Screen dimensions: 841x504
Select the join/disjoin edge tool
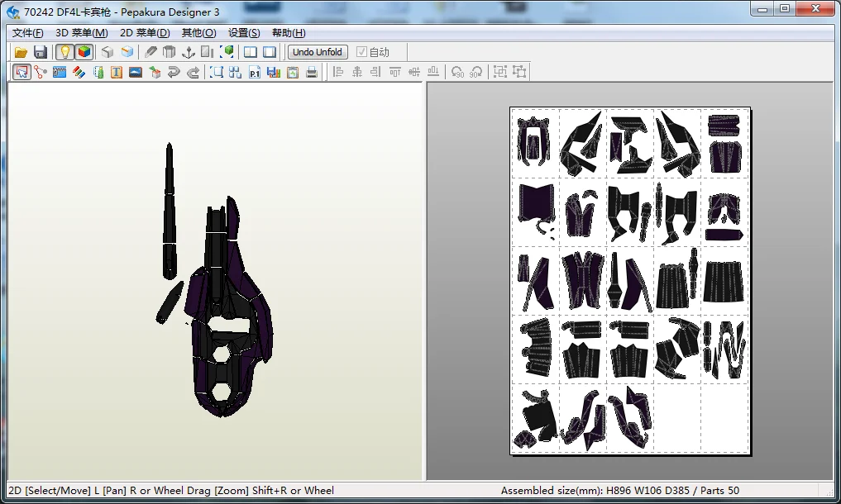coord(41,72)
